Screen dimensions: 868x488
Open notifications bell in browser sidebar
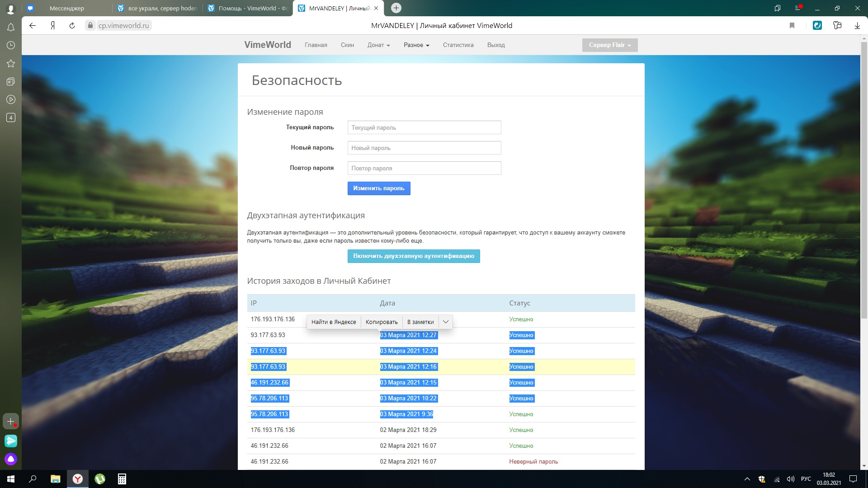tap(11, 27)
